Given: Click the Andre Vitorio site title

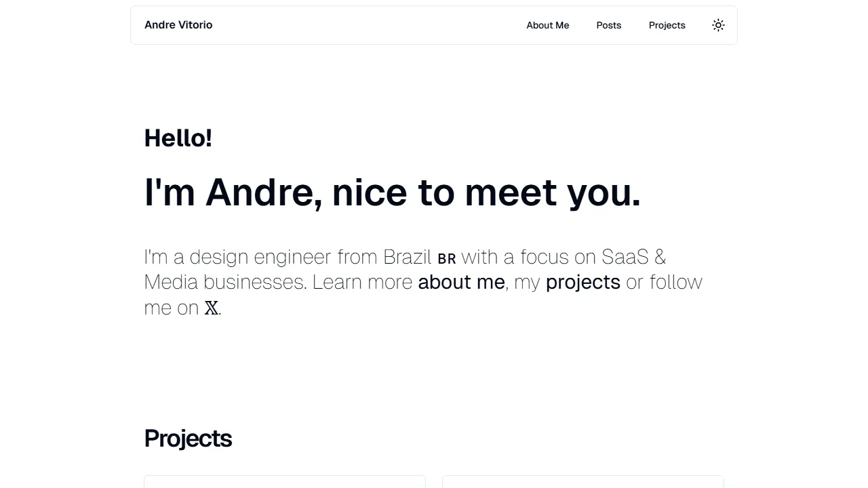Looking at the screenshot, I should pyautogui.click(x=178, y=25).
